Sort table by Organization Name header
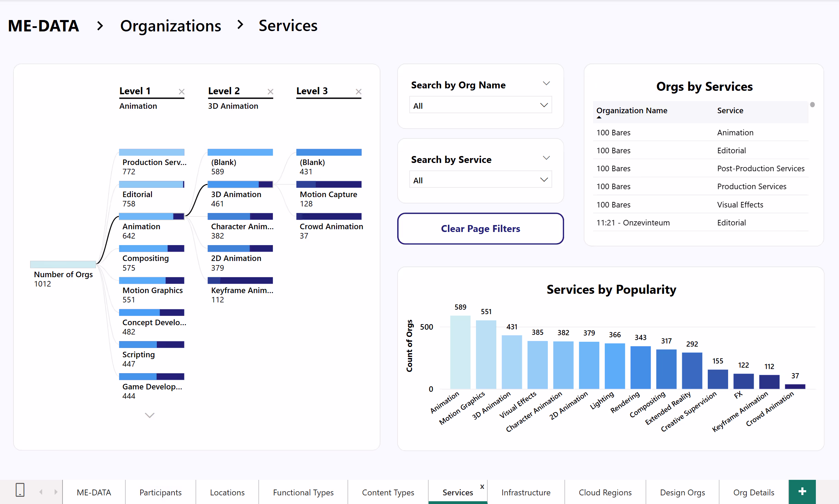 point(631,110)
